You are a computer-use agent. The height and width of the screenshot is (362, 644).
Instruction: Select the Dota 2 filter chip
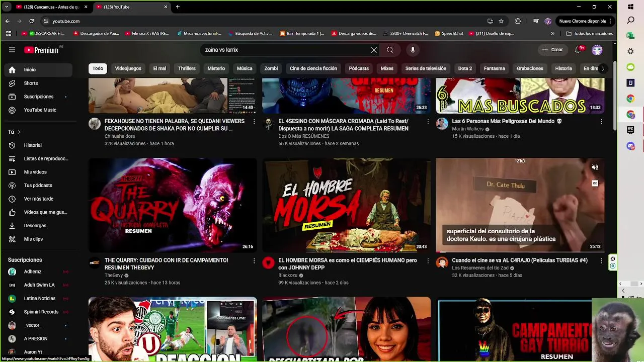coord(465,68)
